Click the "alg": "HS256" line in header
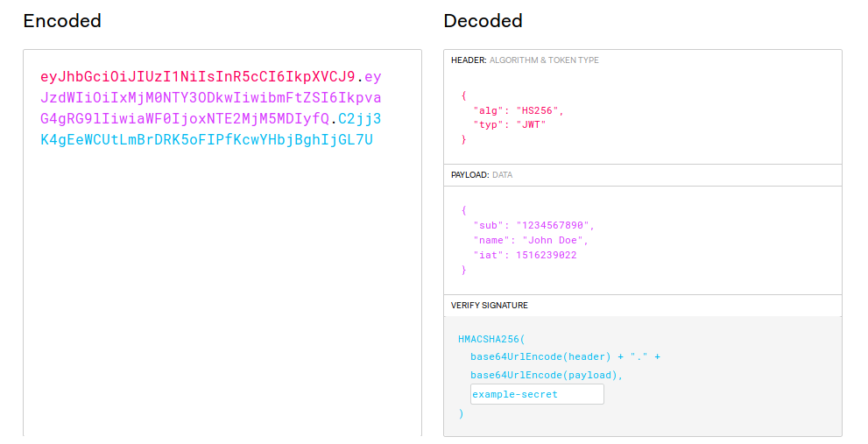This screenshot has height=444, width=868. coord(519,110)
